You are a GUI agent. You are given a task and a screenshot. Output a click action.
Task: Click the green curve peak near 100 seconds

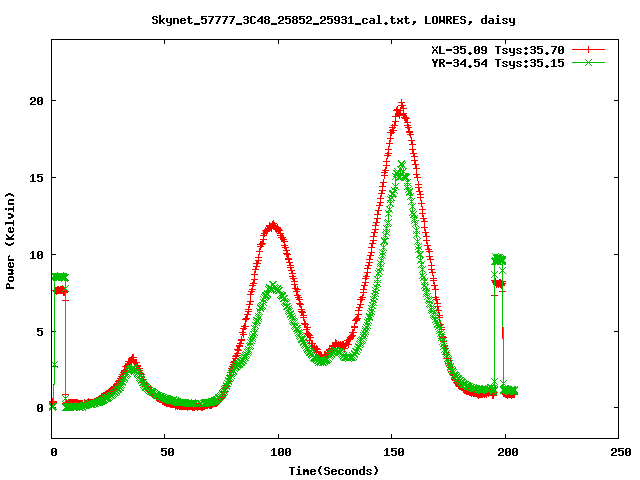point(274,287)
